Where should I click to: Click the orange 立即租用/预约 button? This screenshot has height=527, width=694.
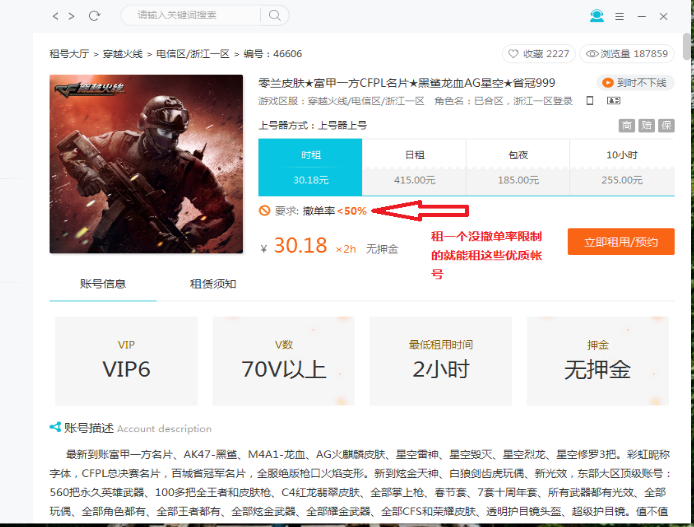[621, 242]
